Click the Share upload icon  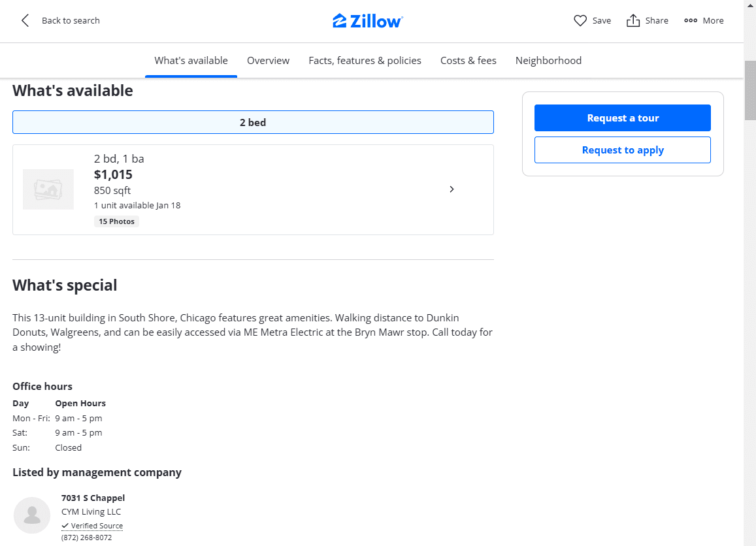(x=633, y=21)
